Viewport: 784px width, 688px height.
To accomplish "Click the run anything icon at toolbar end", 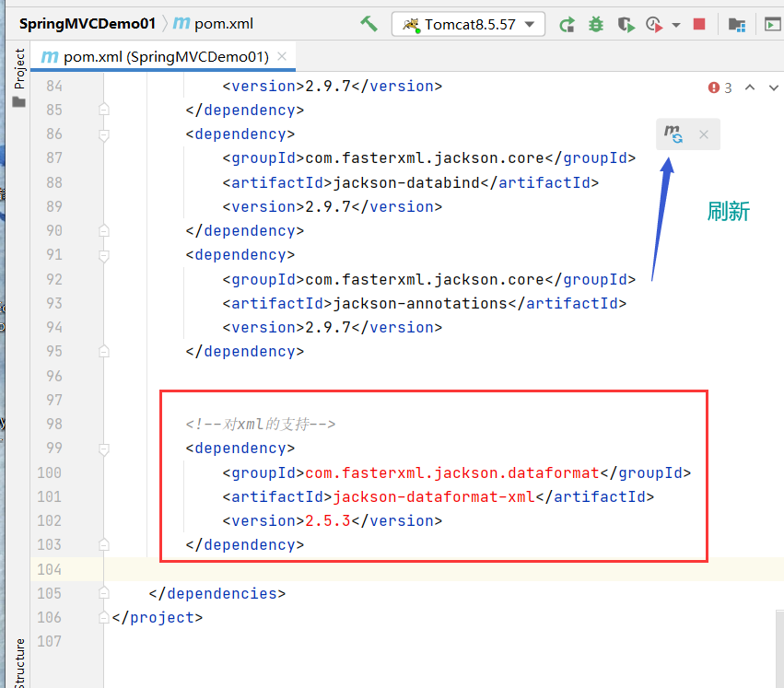I will click(773, 24).
